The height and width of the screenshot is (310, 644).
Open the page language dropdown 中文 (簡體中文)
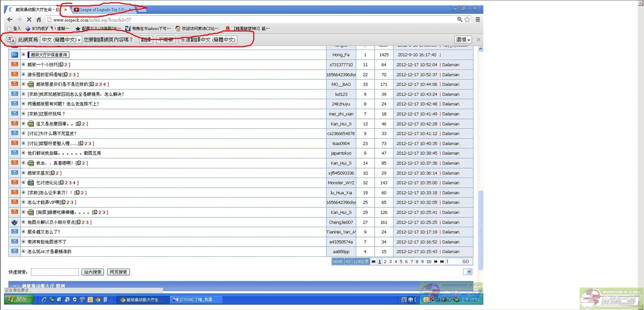coord(61,40)
